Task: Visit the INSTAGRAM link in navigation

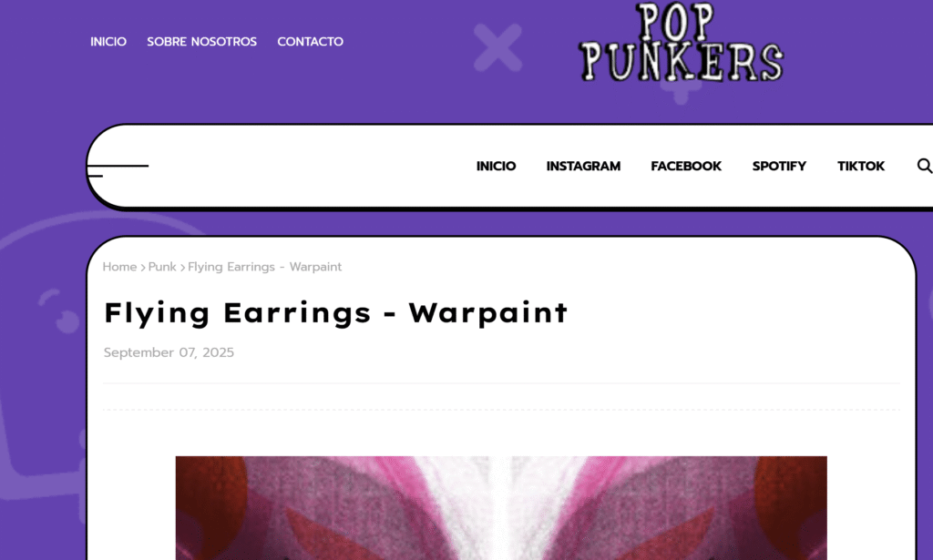Action: (583, 166)
